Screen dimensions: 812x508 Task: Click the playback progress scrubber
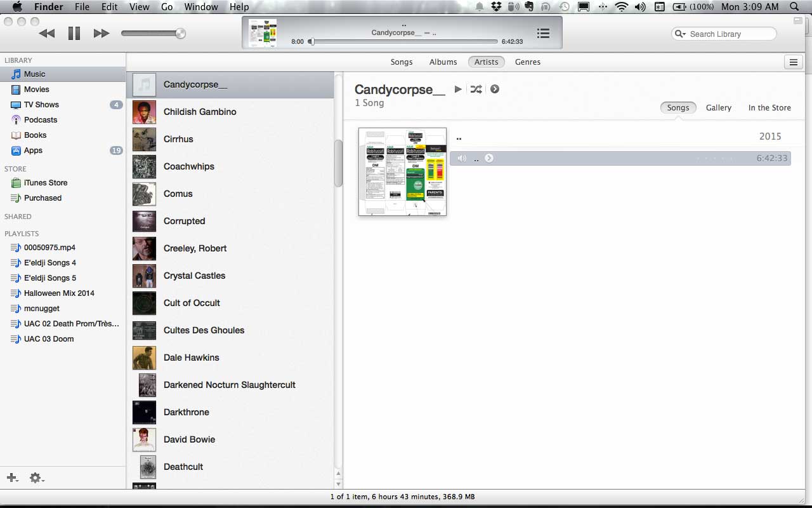pyautogui.click(x=311, y=41)
